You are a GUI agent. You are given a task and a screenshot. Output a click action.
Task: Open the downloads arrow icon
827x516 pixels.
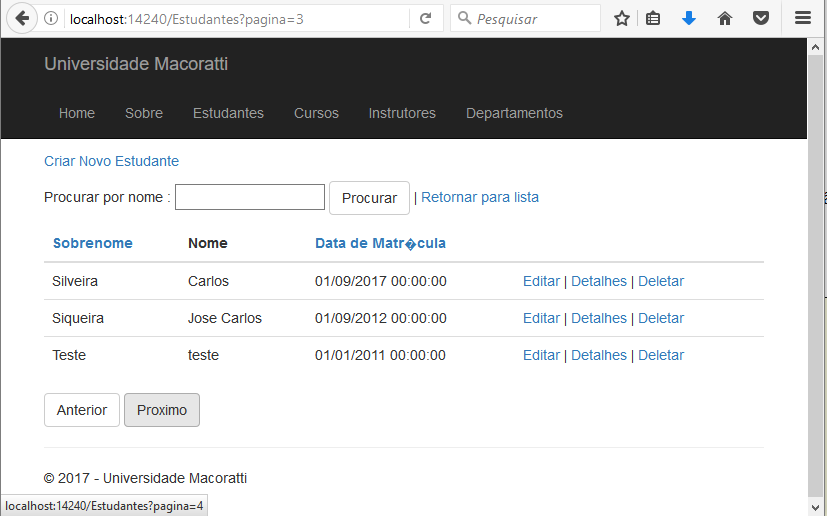pos(689,19)
